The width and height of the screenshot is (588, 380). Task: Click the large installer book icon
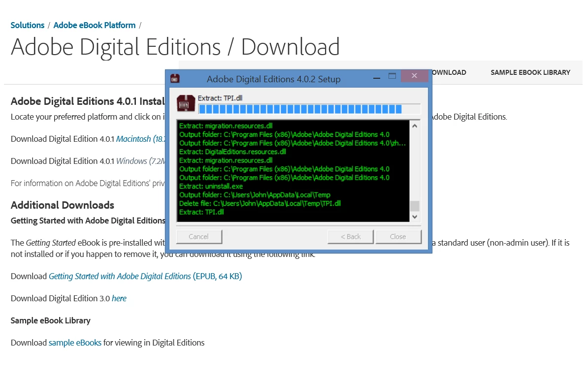click(186, 103)
